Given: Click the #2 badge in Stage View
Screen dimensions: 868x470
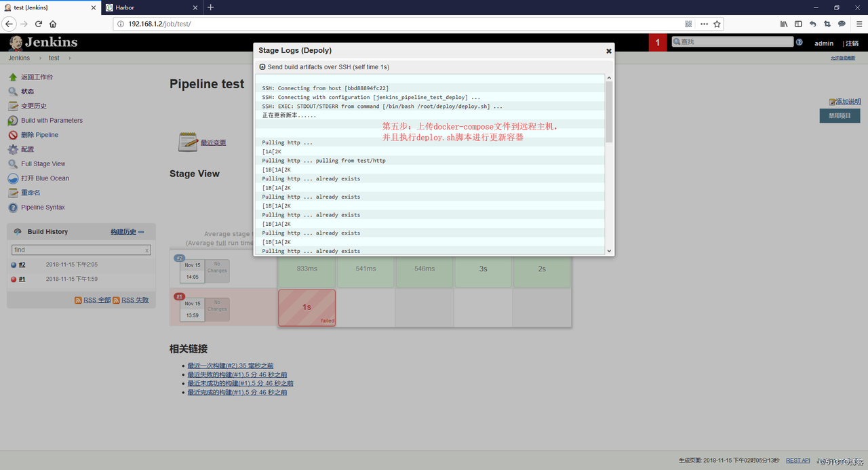Looking at the screenshot, I should (x=180, y=258).
